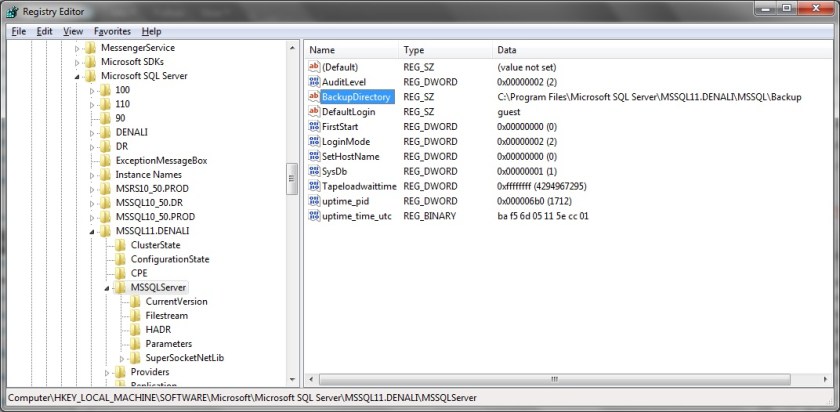
Task: Click the MSSQLServer folder icon in tree
Action: (x=121, y=287)
